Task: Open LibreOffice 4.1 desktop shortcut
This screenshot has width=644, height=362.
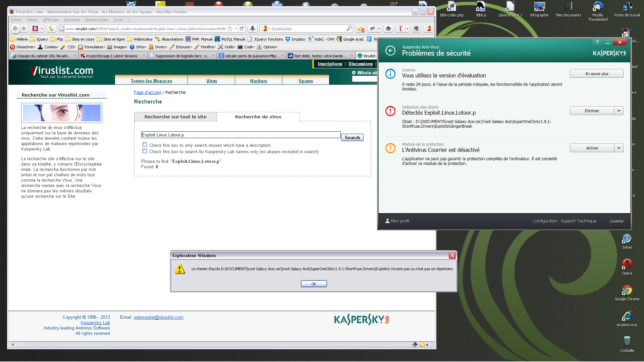Action: pos(510,9)
